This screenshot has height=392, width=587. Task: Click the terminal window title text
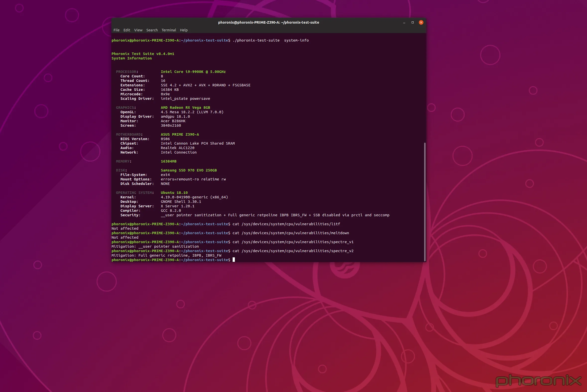[x=268, y=22]
